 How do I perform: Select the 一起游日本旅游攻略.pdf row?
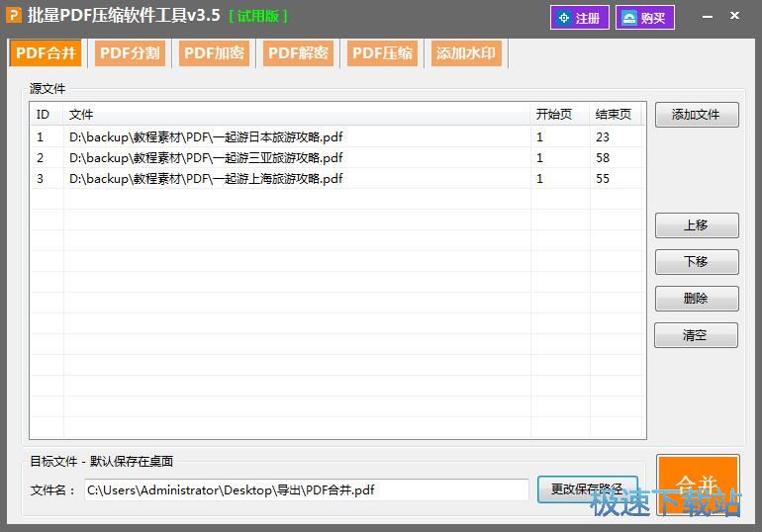click(x=337, y=136)
